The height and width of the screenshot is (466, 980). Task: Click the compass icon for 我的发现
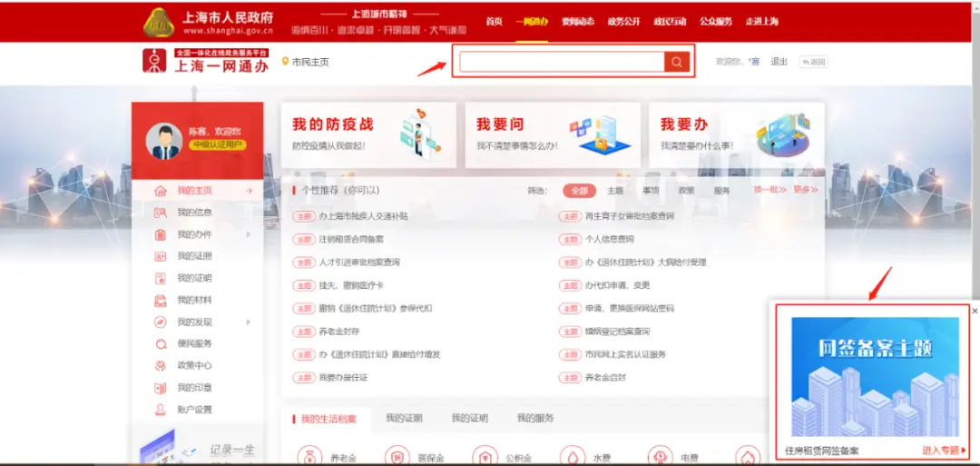click(x=161, y=322)
